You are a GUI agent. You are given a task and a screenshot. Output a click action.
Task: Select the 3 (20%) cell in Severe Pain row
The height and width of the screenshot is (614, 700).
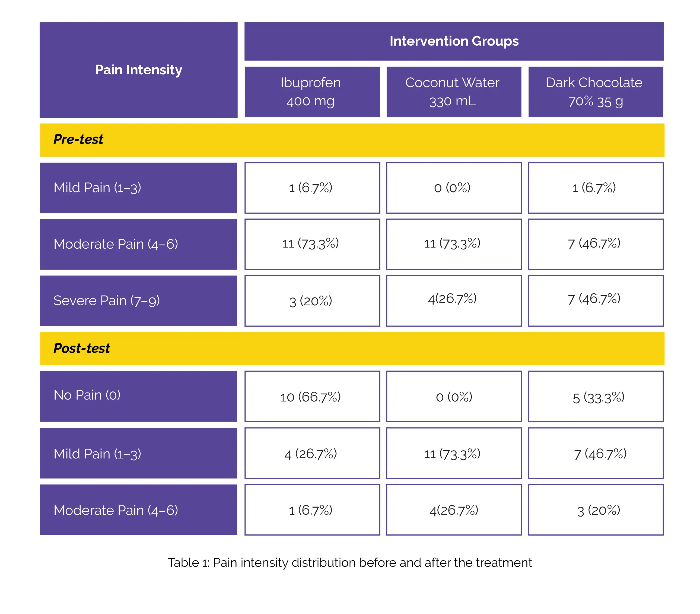[x=312, y=301]
